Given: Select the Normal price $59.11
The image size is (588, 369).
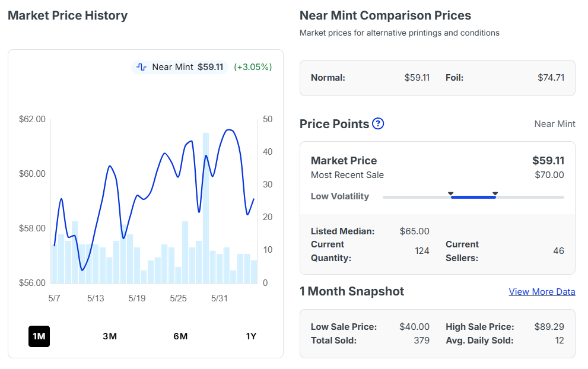Looking at the screenshot, I should tap(417, 78).
